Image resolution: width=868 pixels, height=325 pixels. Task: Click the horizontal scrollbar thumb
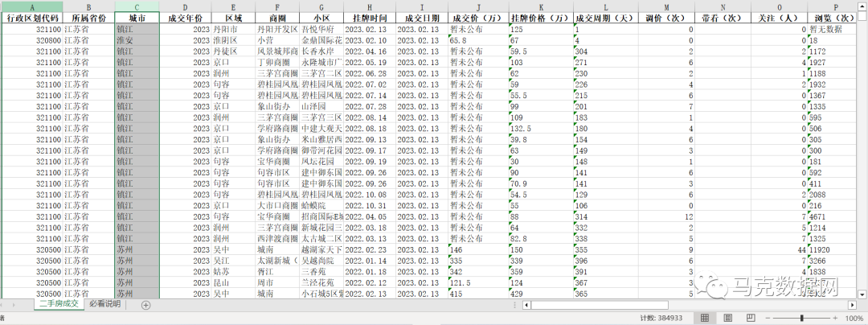(599, 305)
